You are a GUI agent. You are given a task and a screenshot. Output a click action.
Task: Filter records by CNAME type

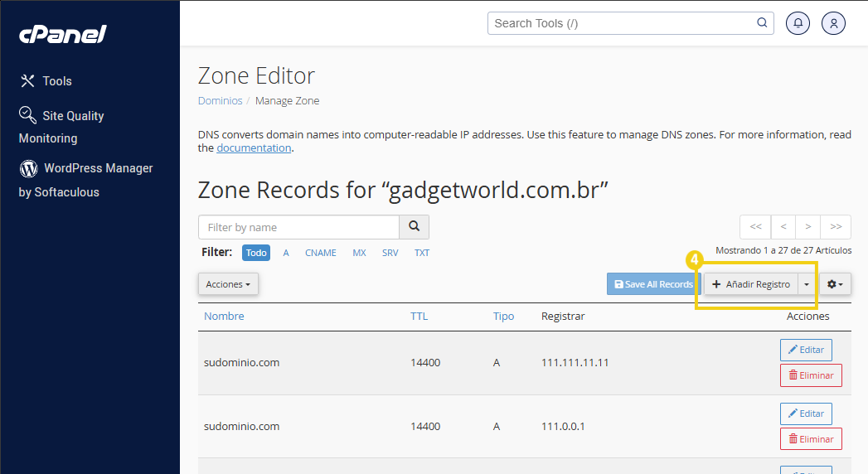(x=321, y=253)
